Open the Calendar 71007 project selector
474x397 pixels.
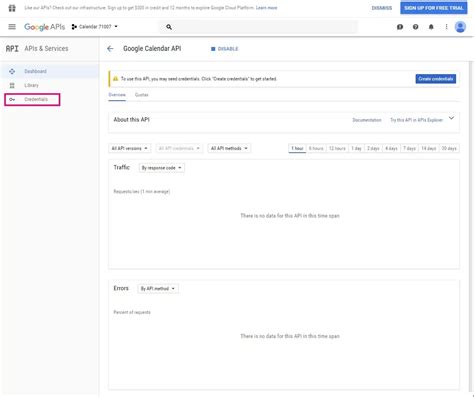95,27
